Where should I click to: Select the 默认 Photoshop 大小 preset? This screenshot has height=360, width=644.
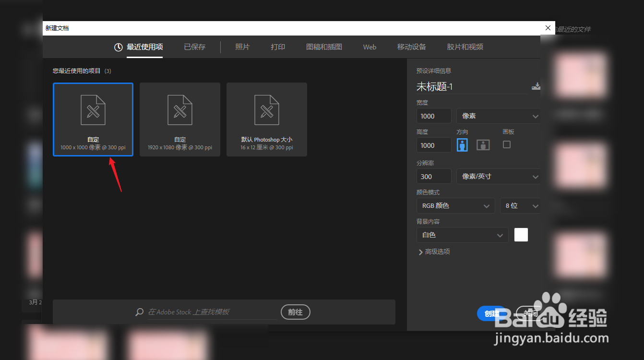[x=266, y=119]
